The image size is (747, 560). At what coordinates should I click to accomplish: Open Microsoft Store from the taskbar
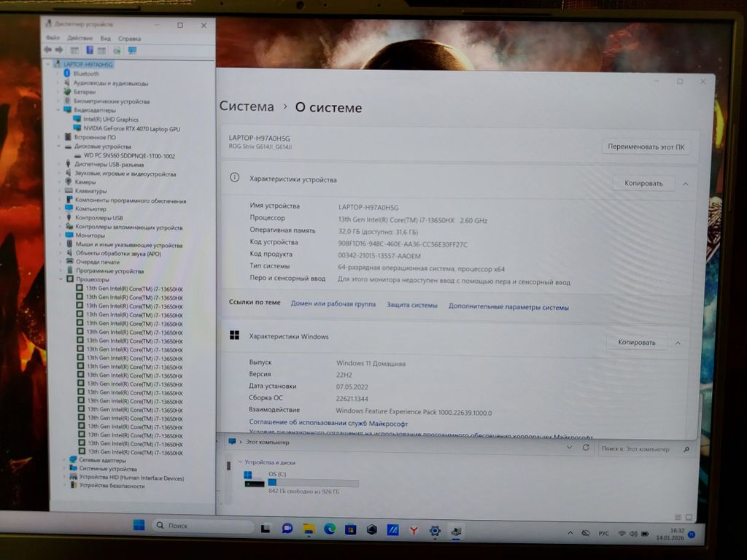click(350, 529)
